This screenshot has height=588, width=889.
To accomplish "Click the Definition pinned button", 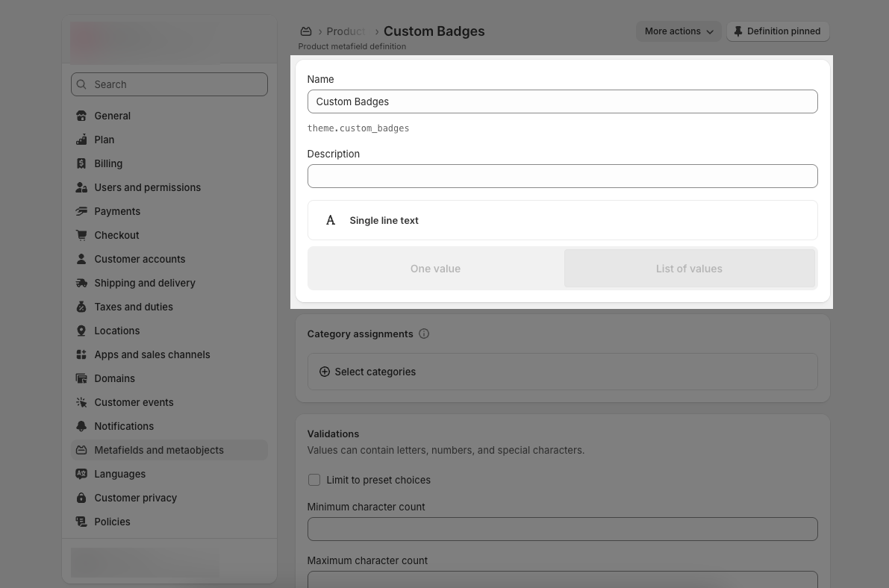I will click(x=777, y=31).
